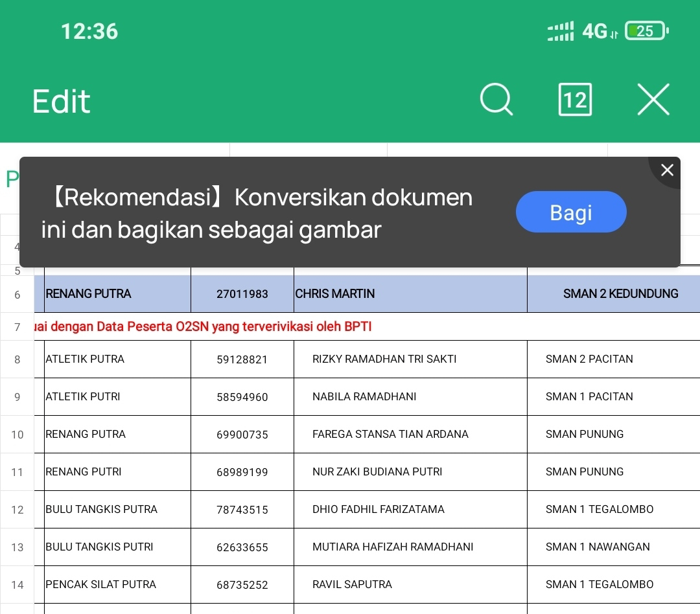700x614 pixels.
Task: Select cell PENCAK SILAT PUTRA
Action: tap(117, 584)
